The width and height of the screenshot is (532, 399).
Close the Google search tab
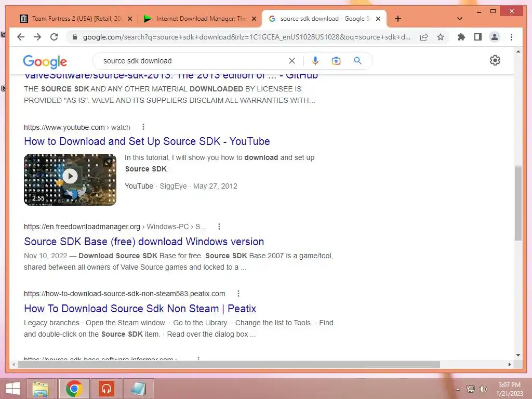[378, 19]
